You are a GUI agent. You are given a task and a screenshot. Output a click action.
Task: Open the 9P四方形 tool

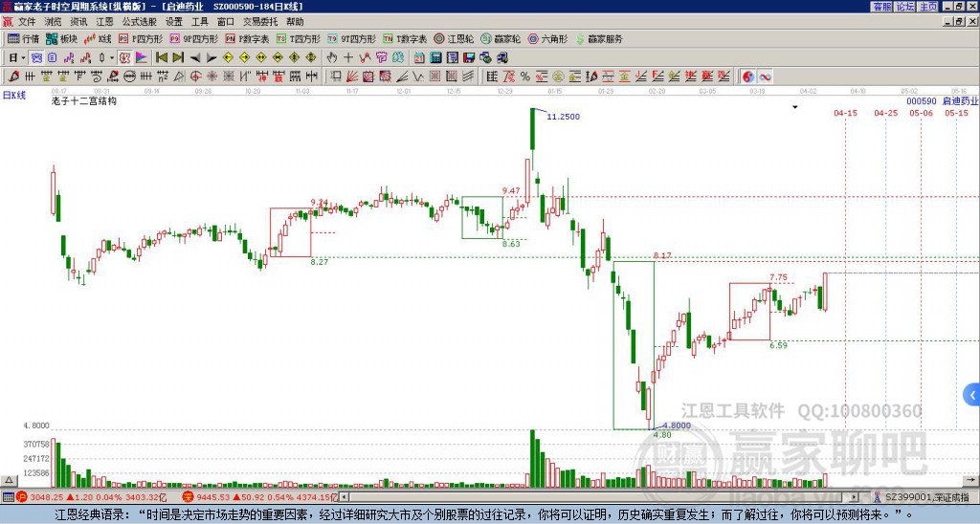pyautogui.click(x=193, y=38)
